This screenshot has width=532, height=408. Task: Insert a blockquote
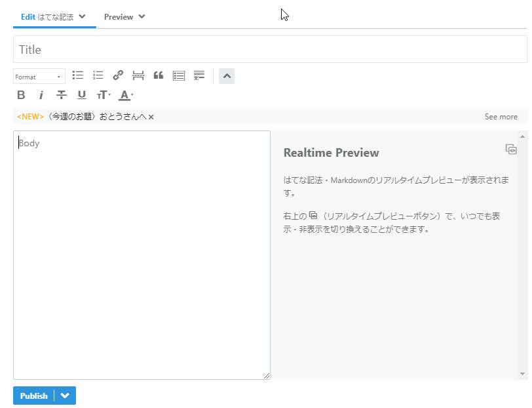coord(158,75)
